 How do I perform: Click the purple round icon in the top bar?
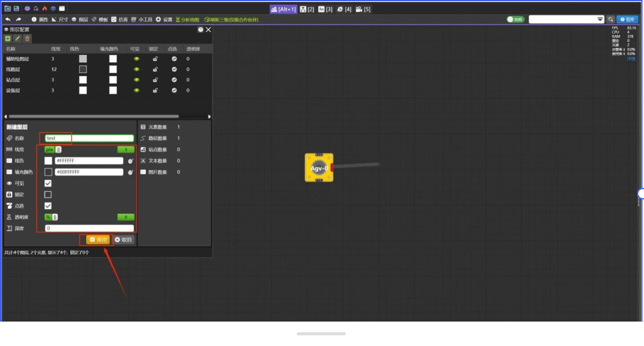click(27, 8)
